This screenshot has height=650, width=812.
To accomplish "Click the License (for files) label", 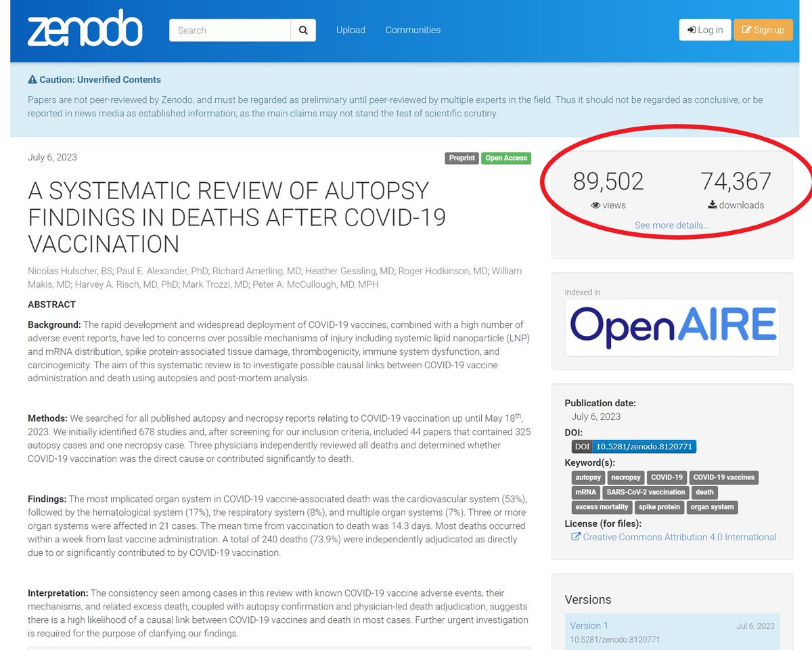I will pos(603,523).
